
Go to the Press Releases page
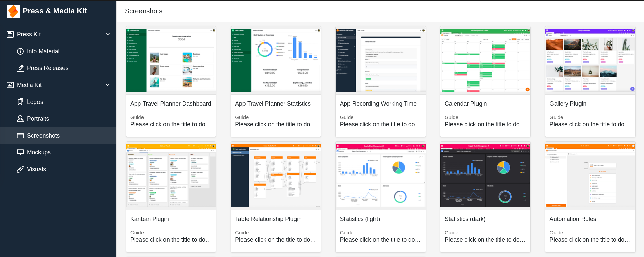pyautogui.click(x=47, y=68)
